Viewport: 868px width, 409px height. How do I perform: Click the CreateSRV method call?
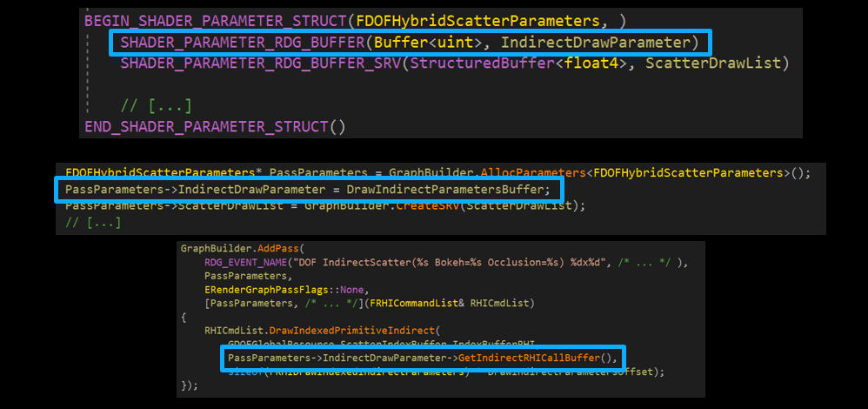pyautogui.click(x=426, y=205)
